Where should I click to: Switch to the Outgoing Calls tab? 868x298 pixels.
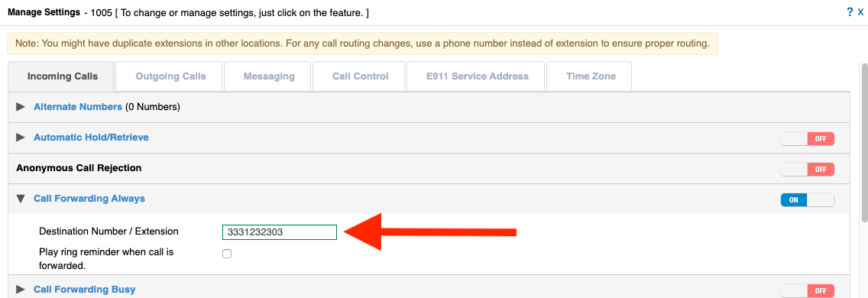click(170, 76)
